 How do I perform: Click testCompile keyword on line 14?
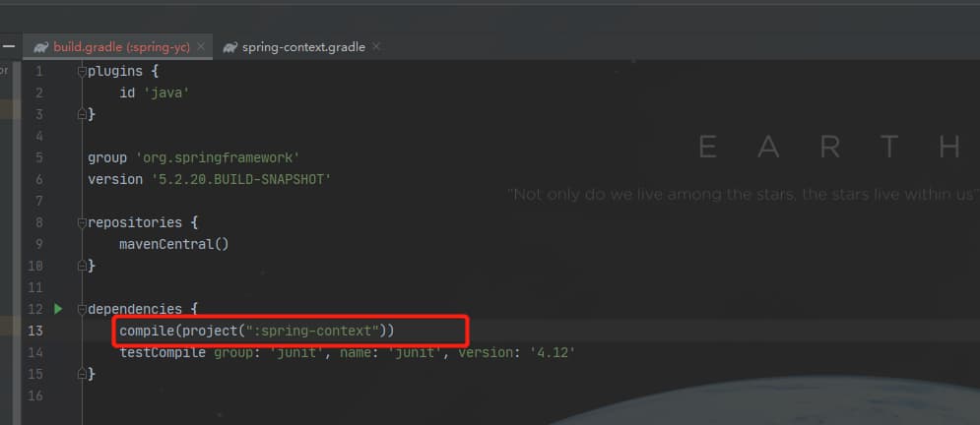coord(163,352)
